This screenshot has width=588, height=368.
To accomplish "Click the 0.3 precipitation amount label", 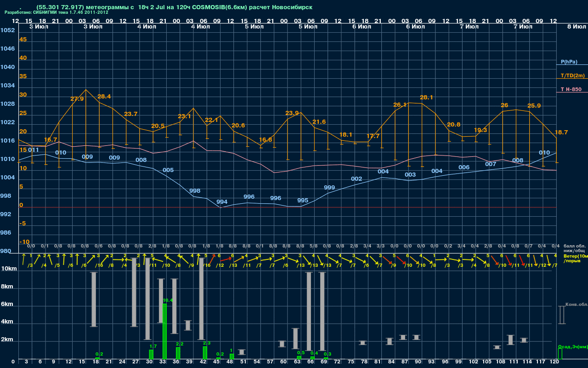I will (328, 354).
